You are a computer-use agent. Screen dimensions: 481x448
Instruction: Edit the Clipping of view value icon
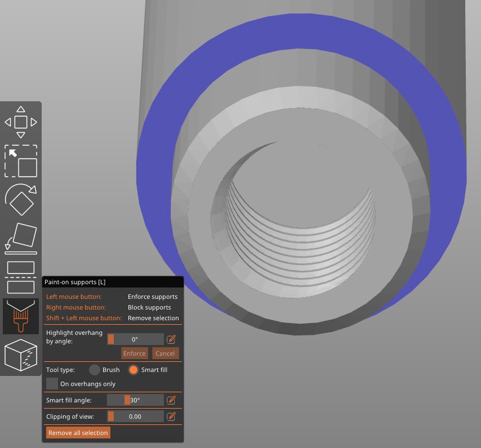171,416
